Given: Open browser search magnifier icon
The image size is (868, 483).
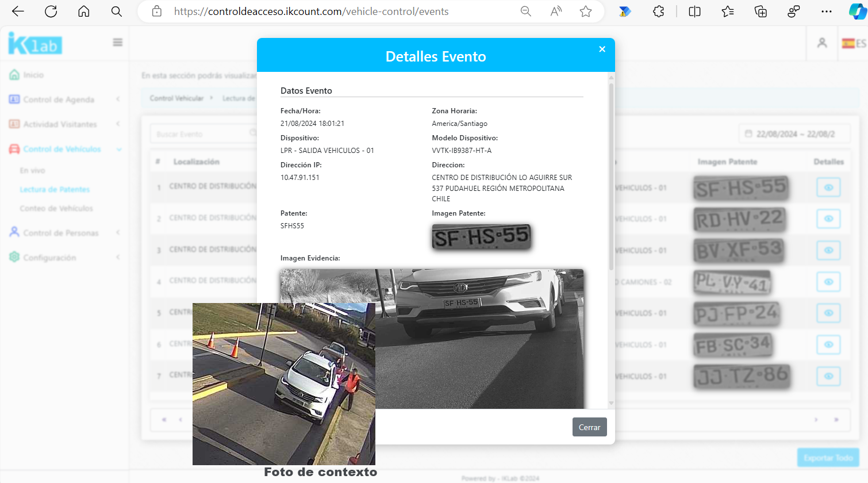Looking at the screenshot, I should tap(117, 11).
